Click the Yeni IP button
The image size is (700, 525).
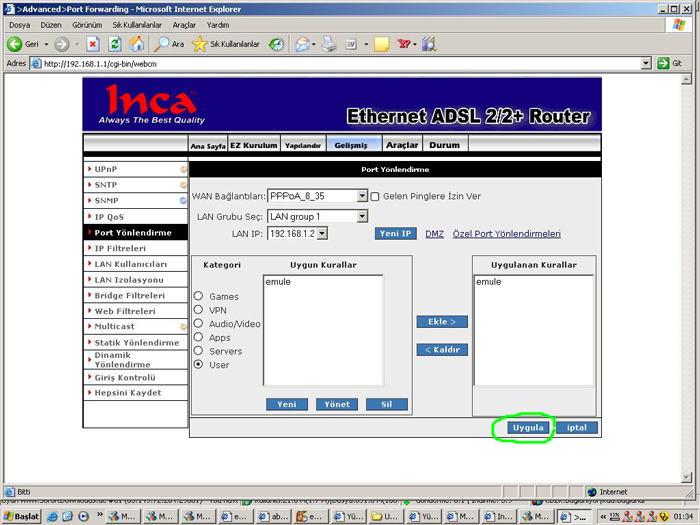396,233
